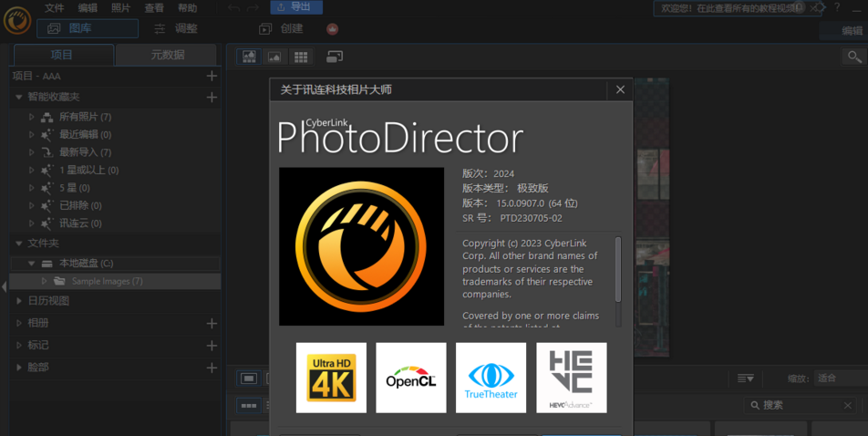Click the 导出 export button
Image resolution: width=868 pixels, height=436 pixels.
point(296,7)
